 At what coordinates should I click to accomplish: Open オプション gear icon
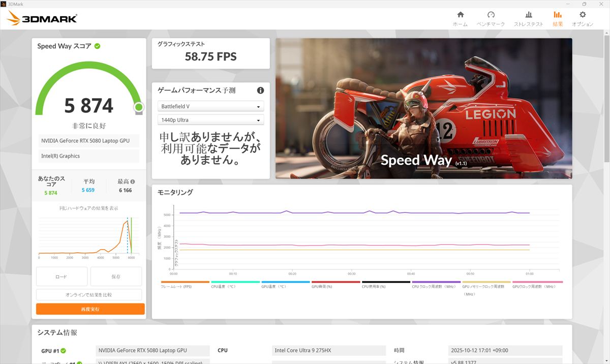click(x=583, y=15)
